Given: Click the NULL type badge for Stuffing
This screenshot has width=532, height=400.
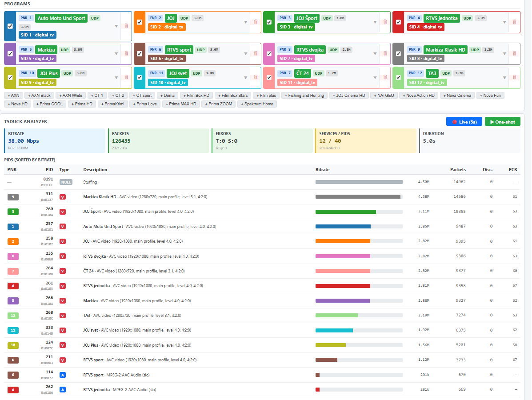Looking at the screenshot, I should [x=66, y=182].
